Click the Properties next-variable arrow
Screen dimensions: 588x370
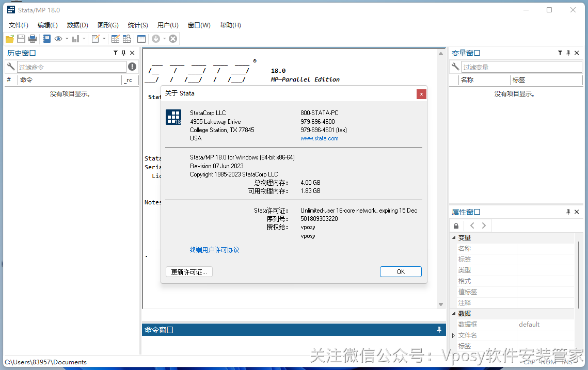click(484, 226)
